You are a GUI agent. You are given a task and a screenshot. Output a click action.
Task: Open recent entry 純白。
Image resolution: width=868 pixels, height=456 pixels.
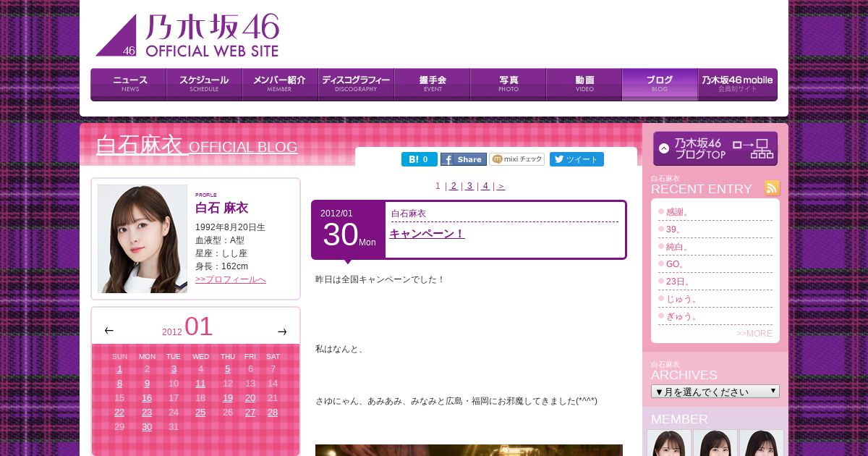tap(678, 247)
